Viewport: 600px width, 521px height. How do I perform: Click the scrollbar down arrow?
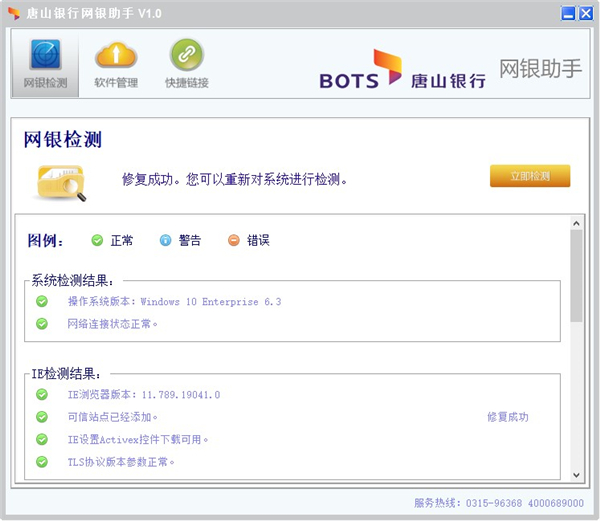576,475
